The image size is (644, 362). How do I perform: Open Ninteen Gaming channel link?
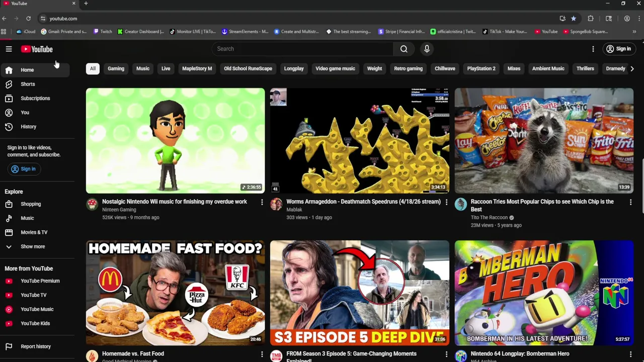(x=119, y=210)
